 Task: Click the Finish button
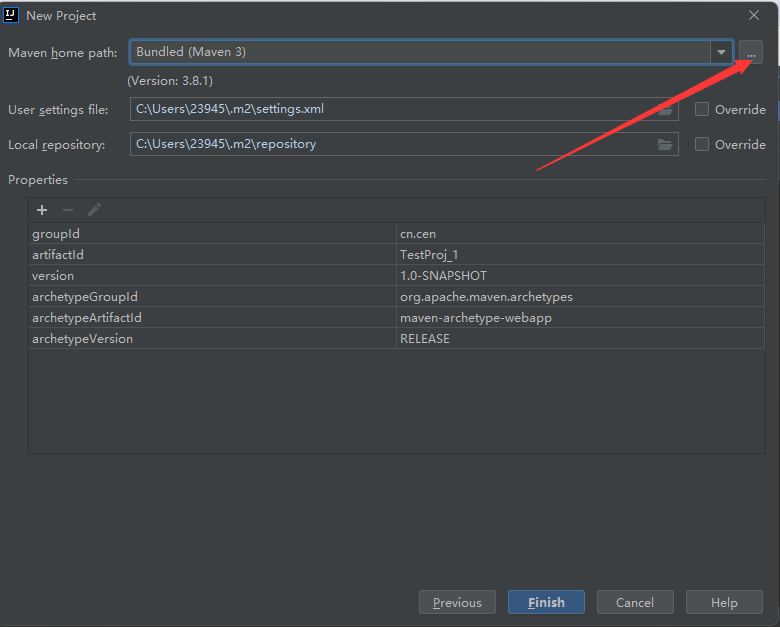pos(546,602)
